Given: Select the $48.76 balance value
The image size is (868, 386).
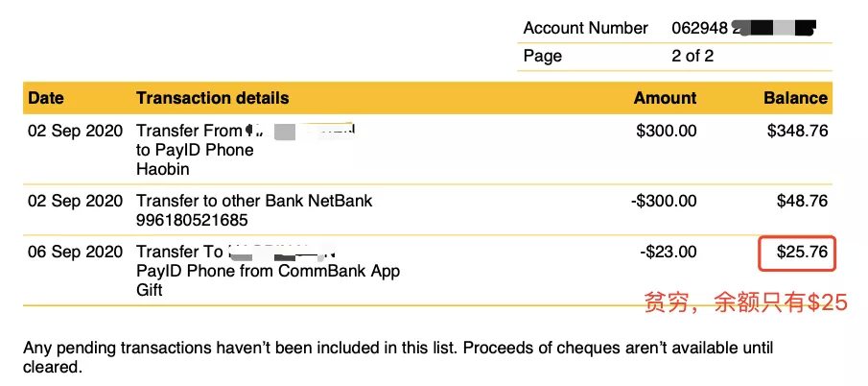Looking at the screenshot, I should (x=802, y=201).
